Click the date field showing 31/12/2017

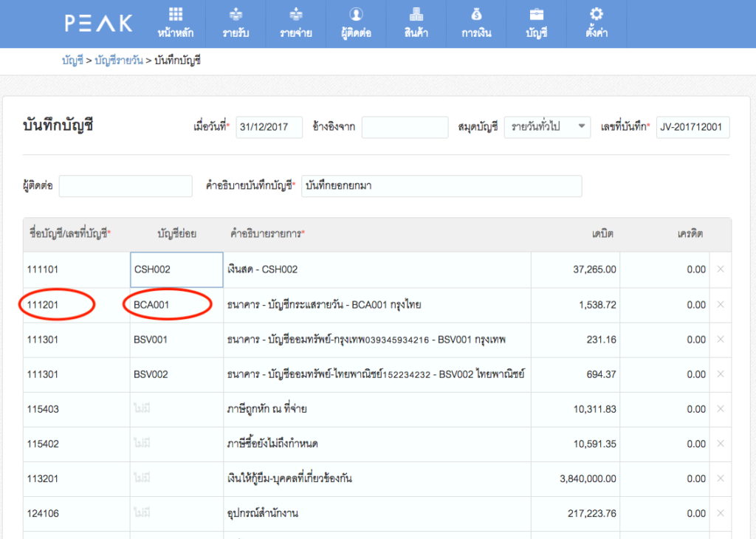point(271,127)
